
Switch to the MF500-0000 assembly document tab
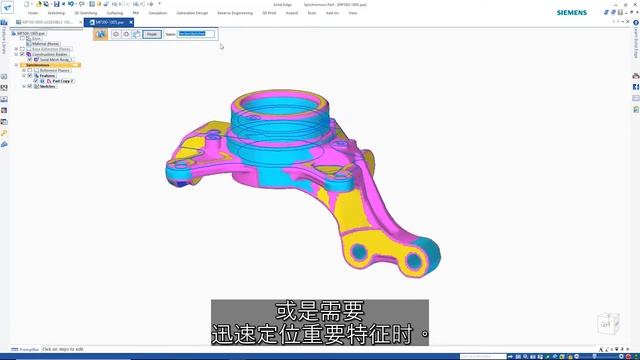point(47,22)
